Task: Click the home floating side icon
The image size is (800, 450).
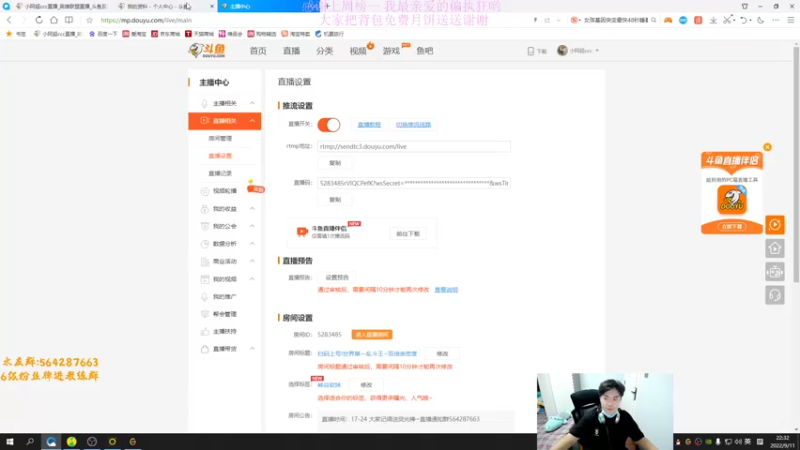Action: 774,248
